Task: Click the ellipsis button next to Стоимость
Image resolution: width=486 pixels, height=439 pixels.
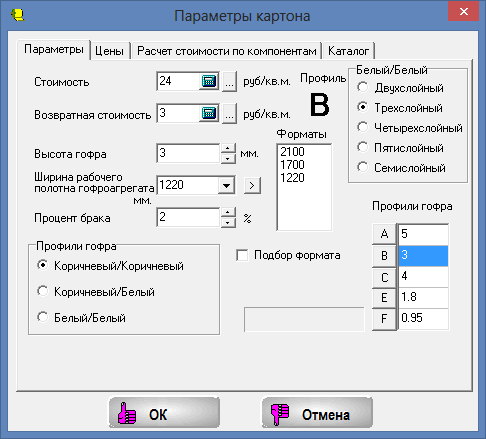Action: coord(229,81)
